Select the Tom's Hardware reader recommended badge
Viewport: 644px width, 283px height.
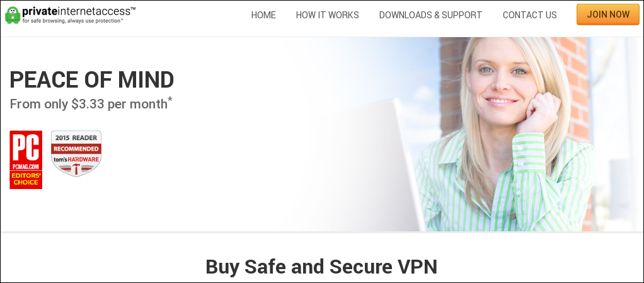click(76, 153)
